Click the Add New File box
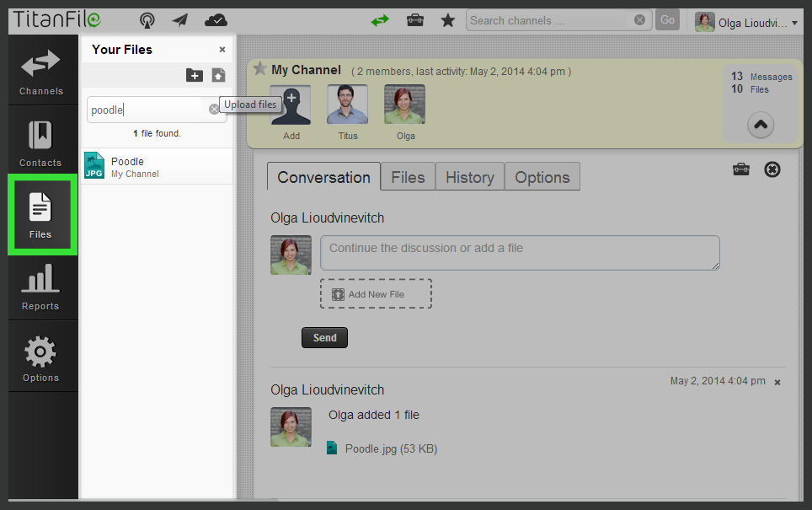This screenshot has width=812, height=510. click(376, 294)
